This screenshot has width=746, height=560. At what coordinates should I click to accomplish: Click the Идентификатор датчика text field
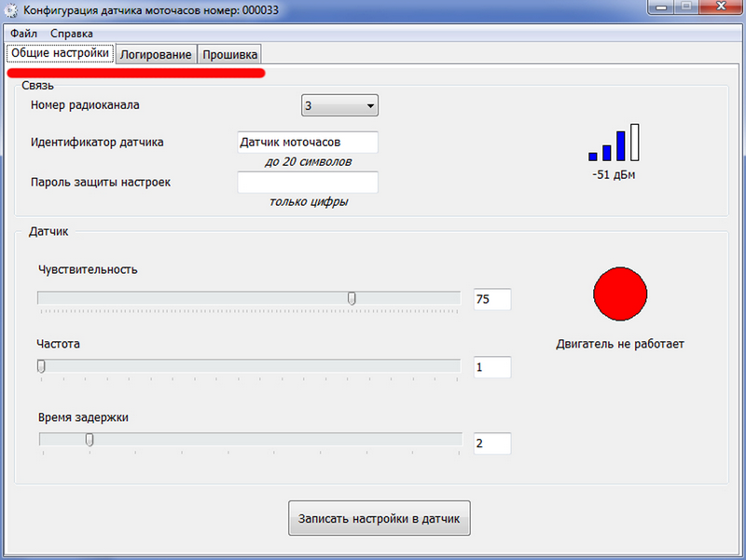308,143
